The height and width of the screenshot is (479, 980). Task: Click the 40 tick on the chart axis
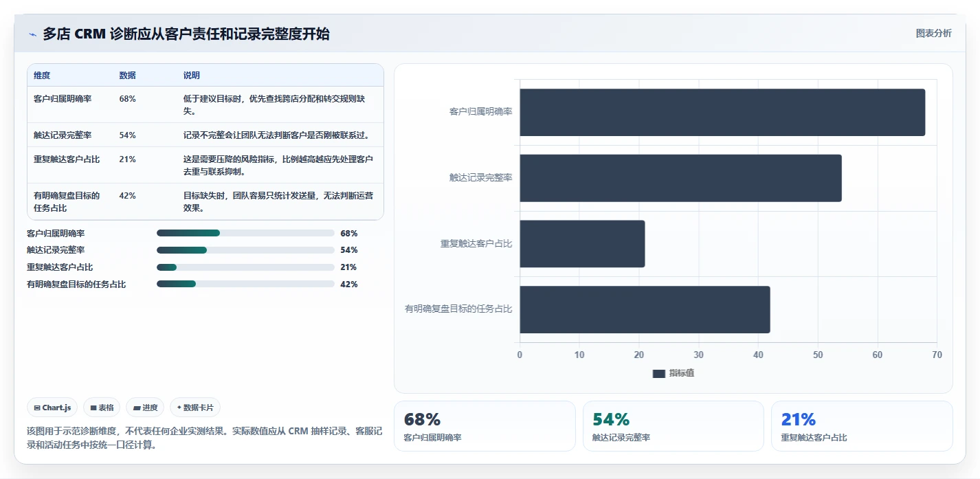[x=758, y=355]
